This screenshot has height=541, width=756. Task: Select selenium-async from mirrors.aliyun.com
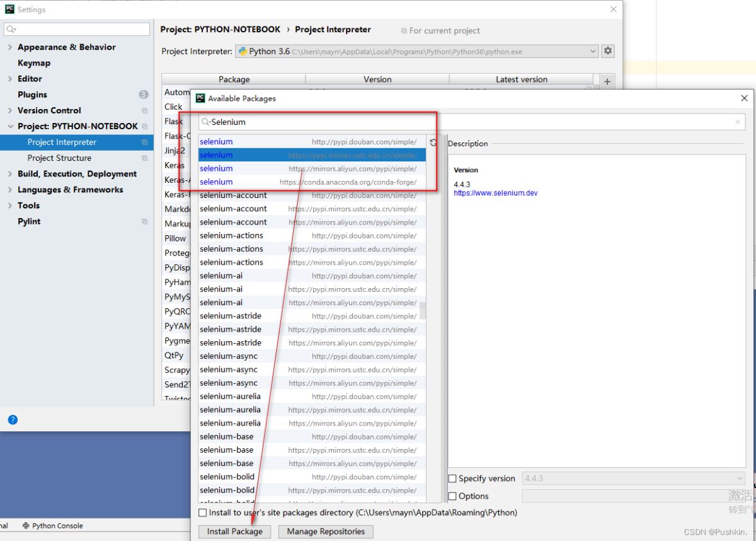[312, 383]
